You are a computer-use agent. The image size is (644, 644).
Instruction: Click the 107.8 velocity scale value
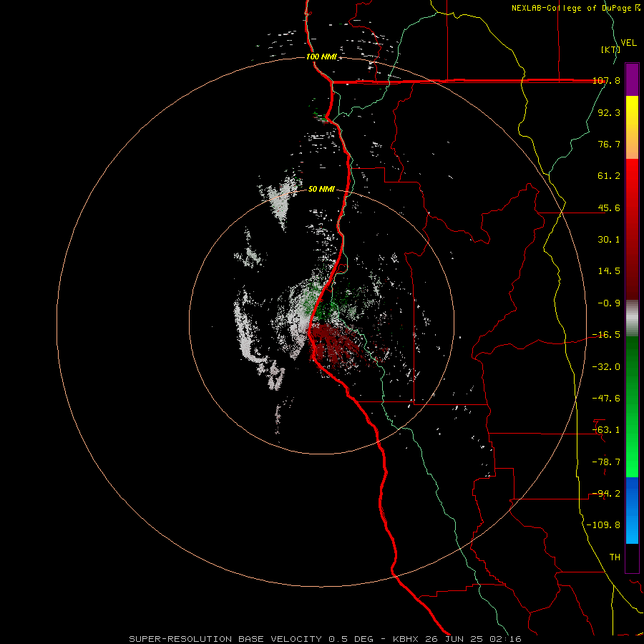(x=606, y=80)
